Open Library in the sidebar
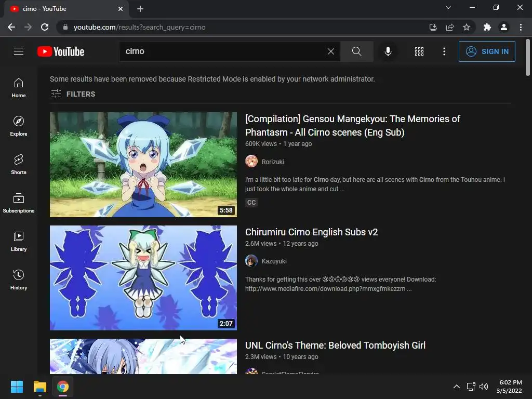The width and height of the screenshot is (532, 399). [19, 241]
